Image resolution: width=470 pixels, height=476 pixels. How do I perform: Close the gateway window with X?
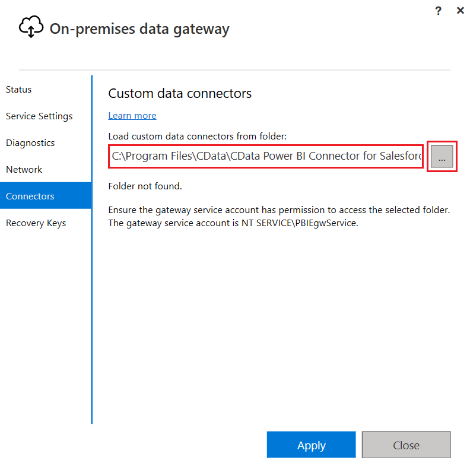[x=460, y=11]
